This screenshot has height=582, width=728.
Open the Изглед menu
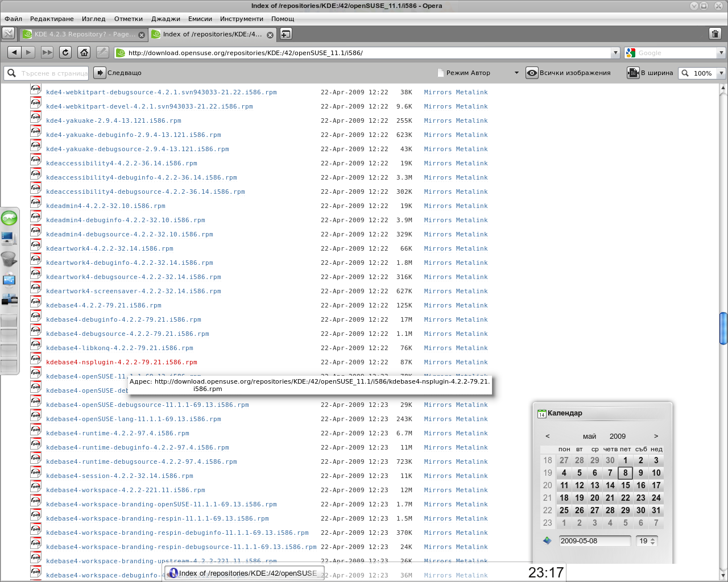pyautogui.click(x=93, y=19)
